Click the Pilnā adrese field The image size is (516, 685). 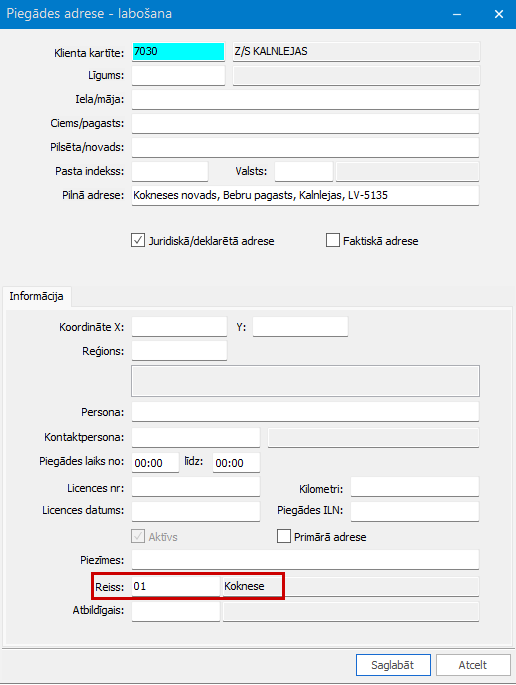[305, 195]
